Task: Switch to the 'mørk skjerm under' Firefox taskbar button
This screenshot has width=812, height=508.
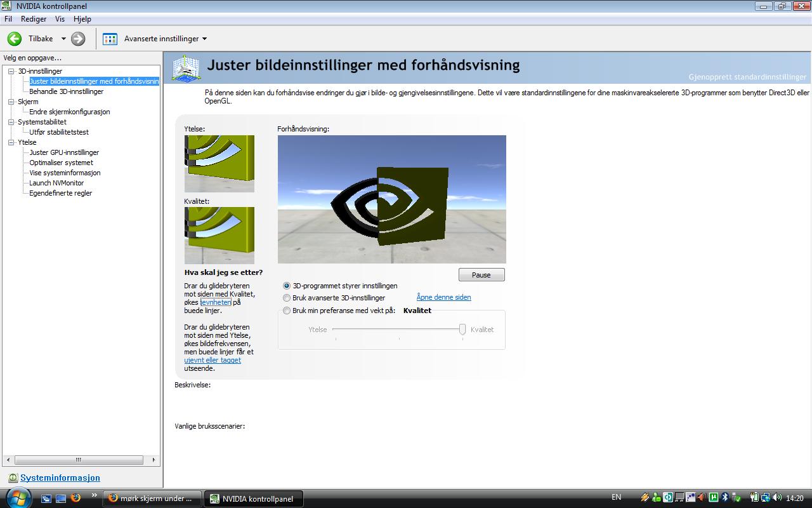Action: (x=152, y=498)
